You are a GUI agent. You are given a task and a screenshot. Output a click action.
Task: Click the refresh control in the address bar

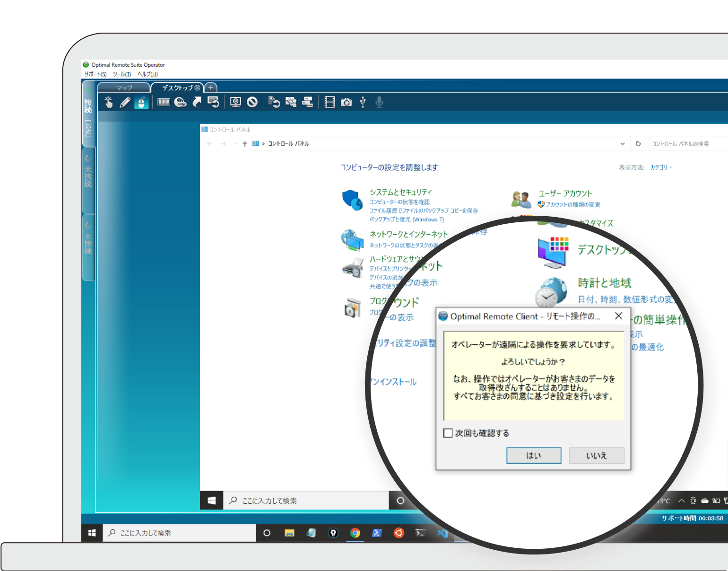[x=638, y=143]
